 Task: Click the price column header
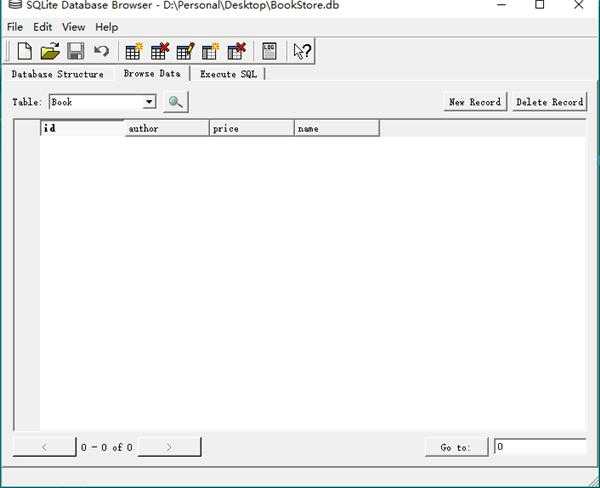coord(251,128)
